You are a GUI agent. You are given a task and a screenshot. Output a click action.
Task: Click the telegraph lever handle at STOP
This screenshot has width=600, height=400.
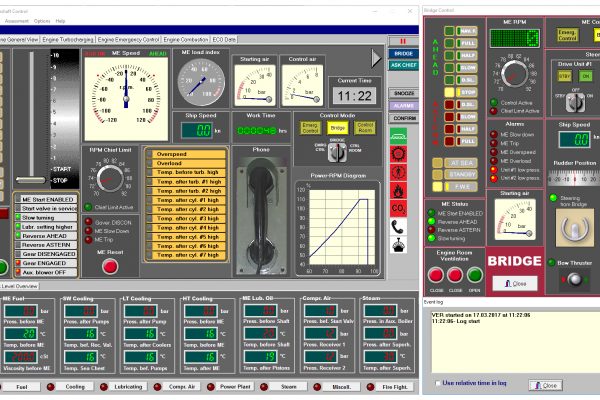(31, 180)
